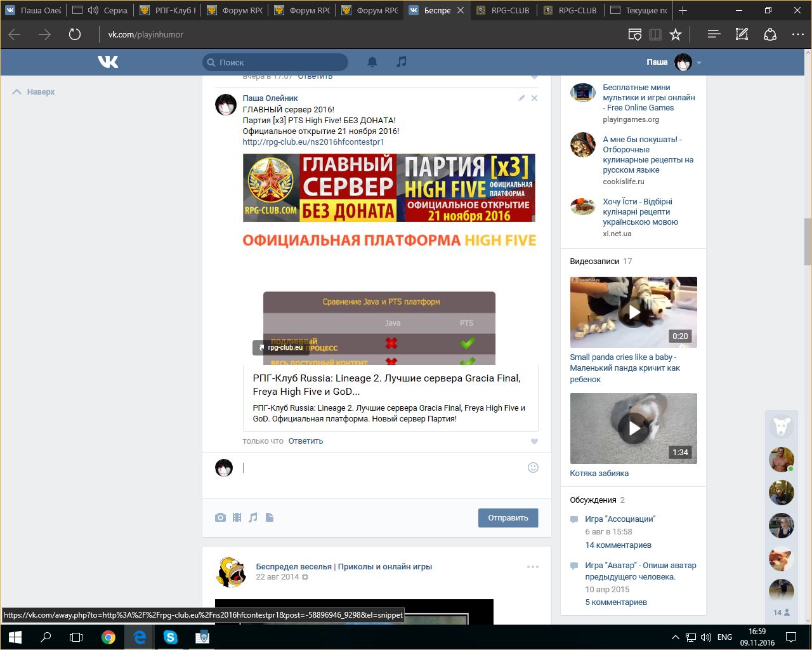
Task: Open the Windows Start button
Action: [15, 637]
